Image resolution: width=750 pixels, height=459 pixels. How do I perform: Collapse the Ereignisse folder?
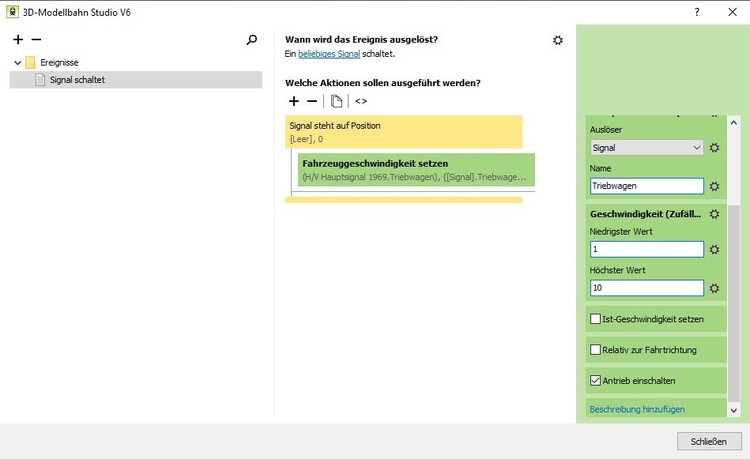click(x=17, y=62)
